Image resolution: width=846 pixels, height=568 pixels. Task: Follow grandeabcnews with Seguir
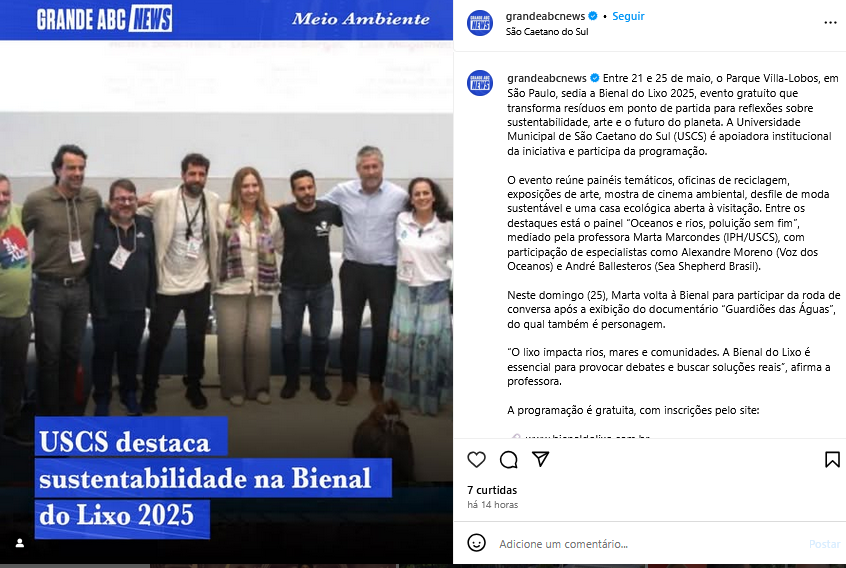click(x=628, y=16)
